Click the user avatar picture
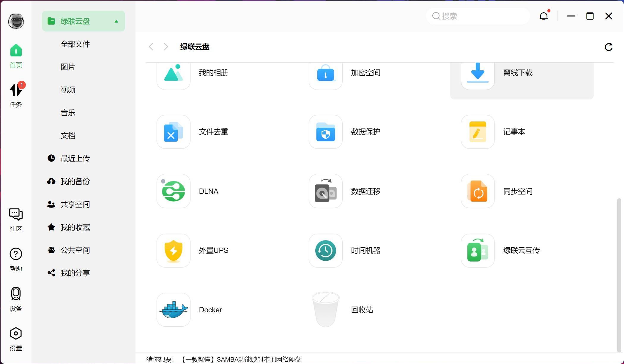The image size is (624, 364). (16, 21)
